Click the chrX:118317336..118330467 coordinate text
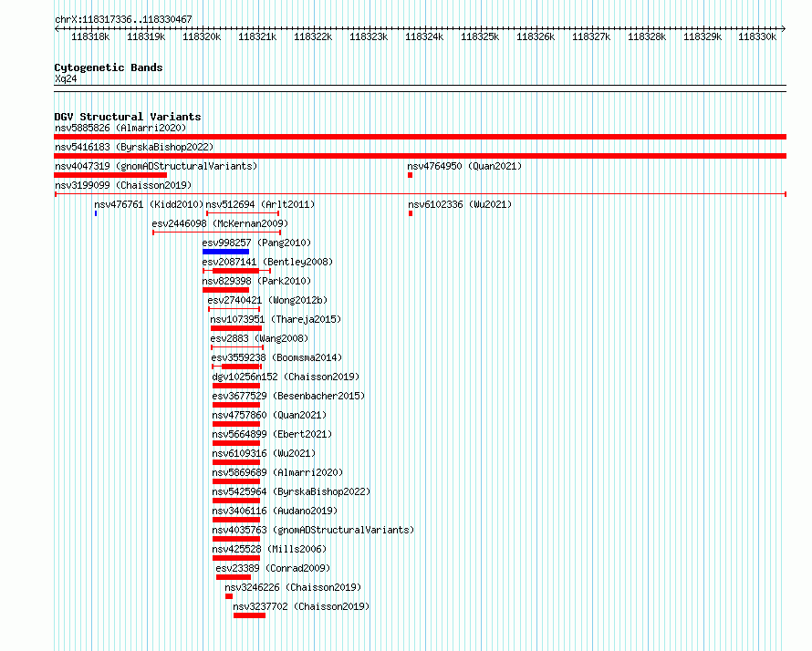This screenshot has width=812, height=651. pos(123,19)
